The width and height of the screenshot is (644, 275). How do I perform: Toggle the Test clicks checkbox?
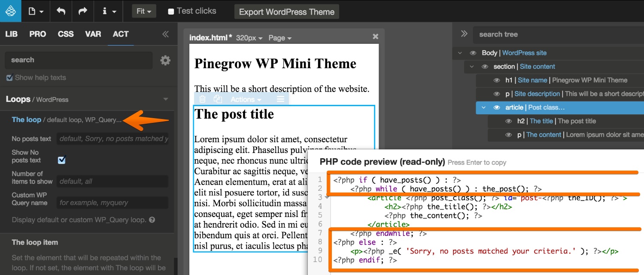tap(171, 12)
